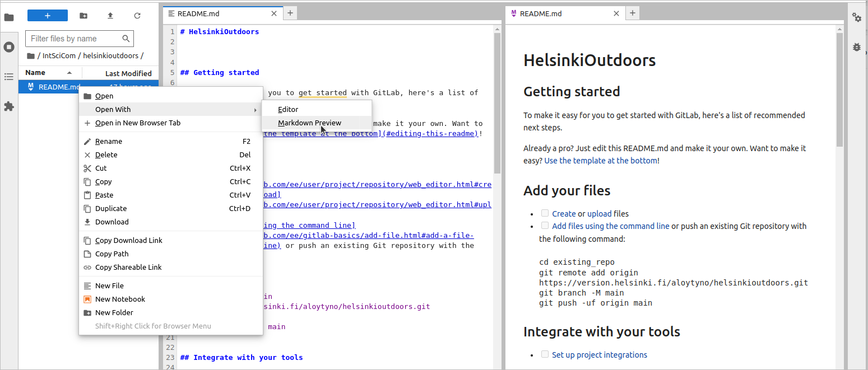Open the Extension Manager puzzle icon
The height and width of the screenshot is (370, 868).
(9, 106)
